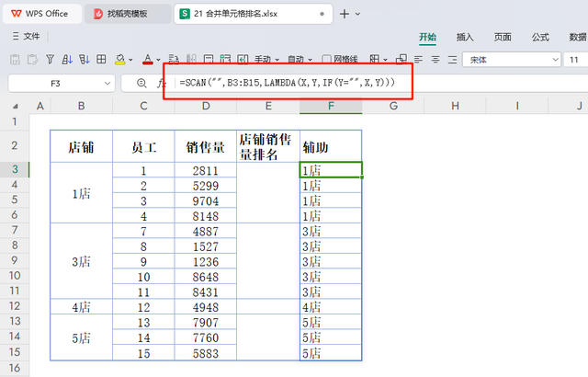
Task: Select the merged 3店 cell in column B
Action: pos(82,261)
